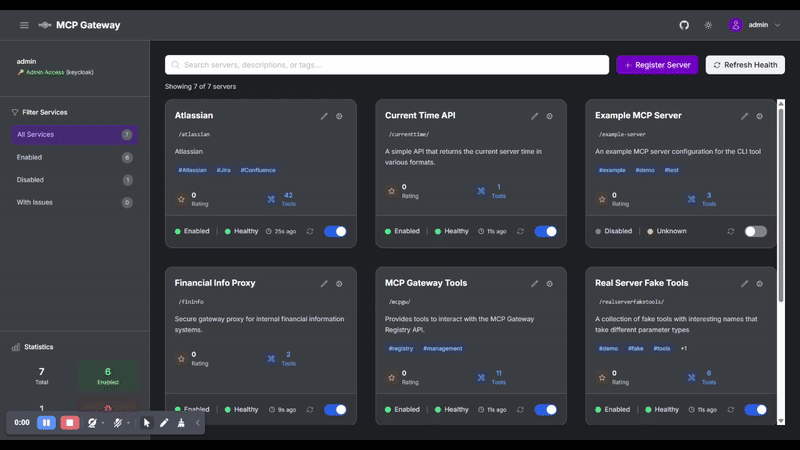This screenshot has width=800, height=450.
Task: Collapse the recording toolbar with chevron
Action: (197, 423)
